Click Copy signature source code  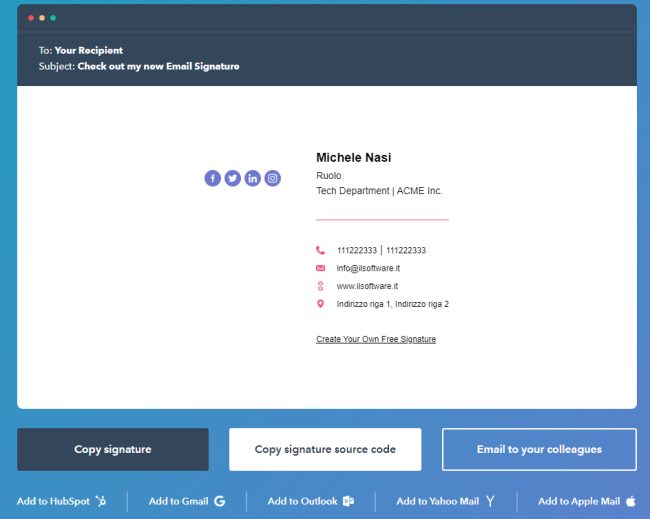pos(325,449)
